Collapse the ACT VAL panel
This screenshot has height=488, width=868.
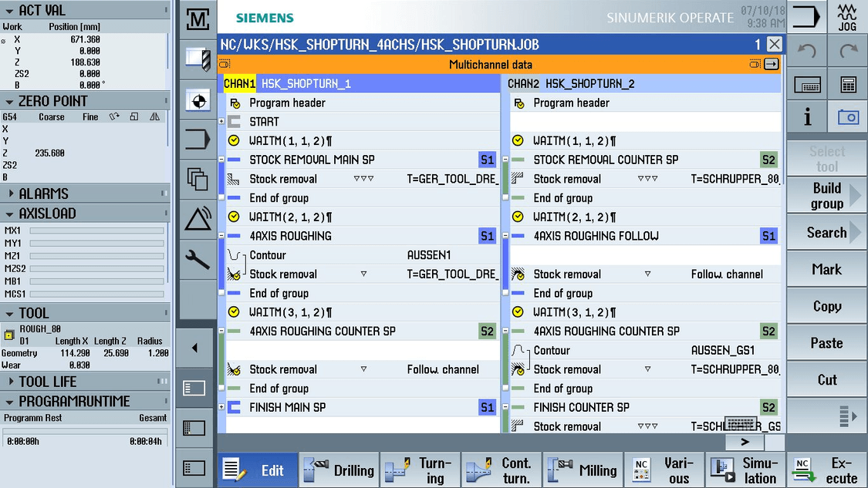[x=9, y=10]
